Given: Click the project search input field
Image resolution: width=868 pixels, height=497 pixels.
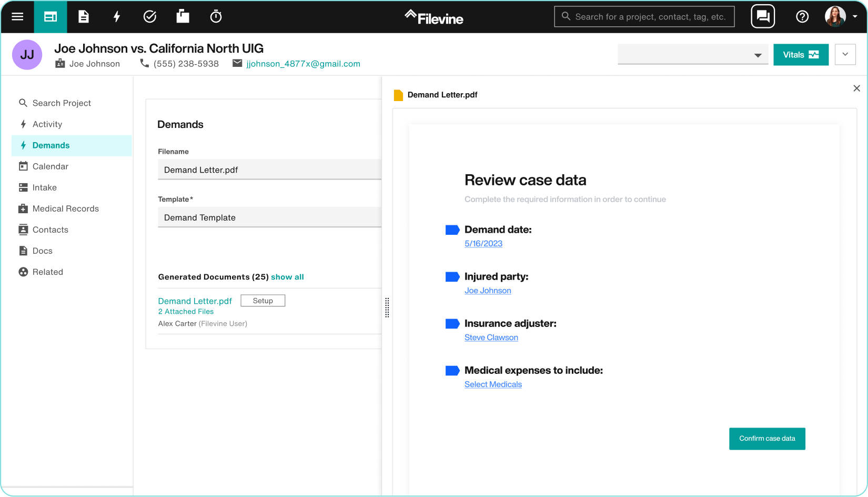Looking at the screenshot, I should point(644,16).
